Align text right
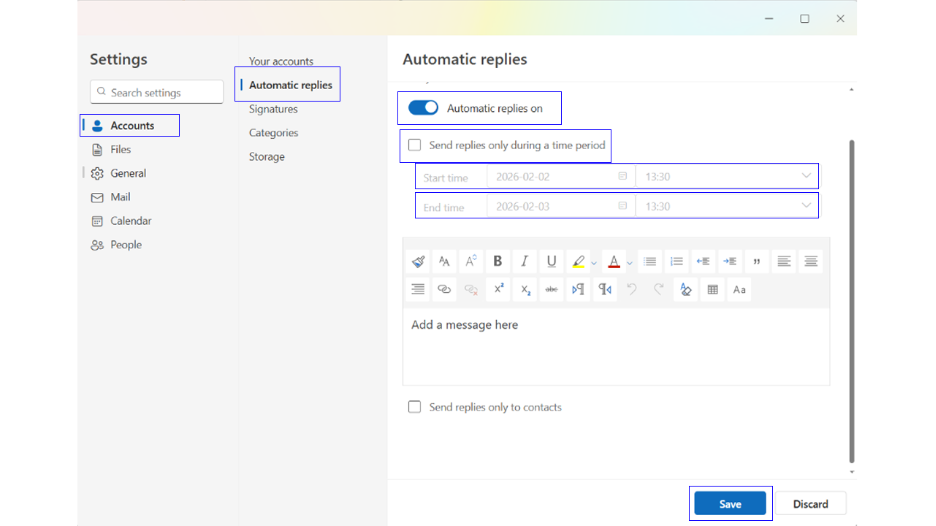 point(418,290)
